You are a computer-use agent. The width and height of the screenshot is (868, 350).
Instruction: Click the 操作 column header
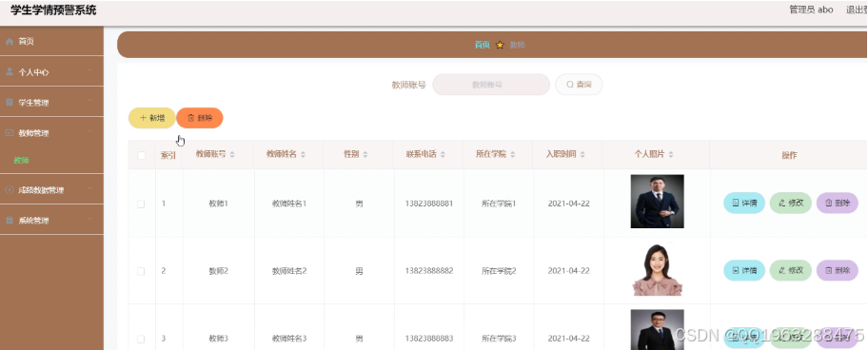coord(789,155)
